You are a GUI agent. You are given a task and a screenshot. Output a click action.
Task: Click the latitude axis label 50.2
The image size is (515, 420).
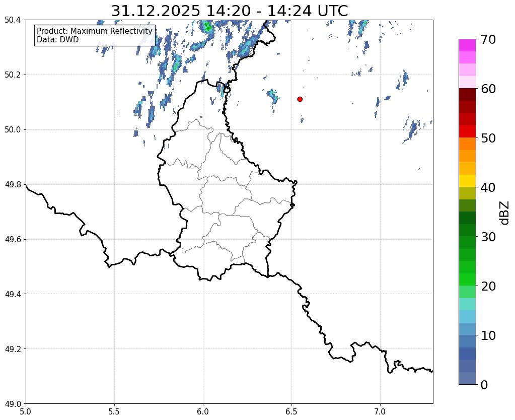(13, 75)
